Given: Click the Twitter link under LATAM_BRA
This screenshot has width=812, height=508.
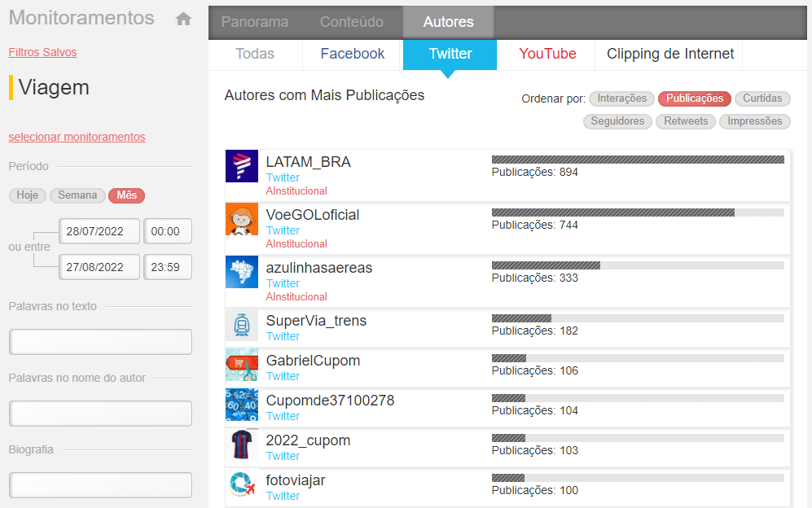Looking at the screenshot, I should coord(283,177).
